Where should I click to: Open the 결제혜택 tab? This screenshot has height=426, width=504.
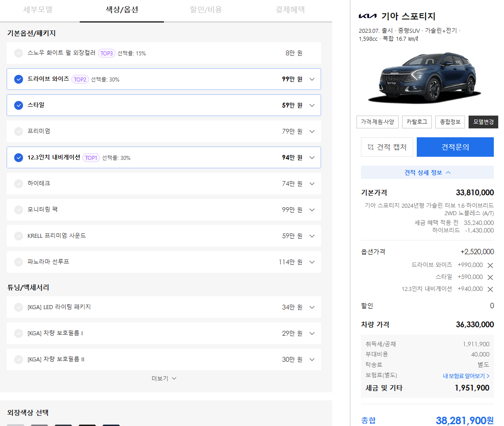(x=290, y=10)
